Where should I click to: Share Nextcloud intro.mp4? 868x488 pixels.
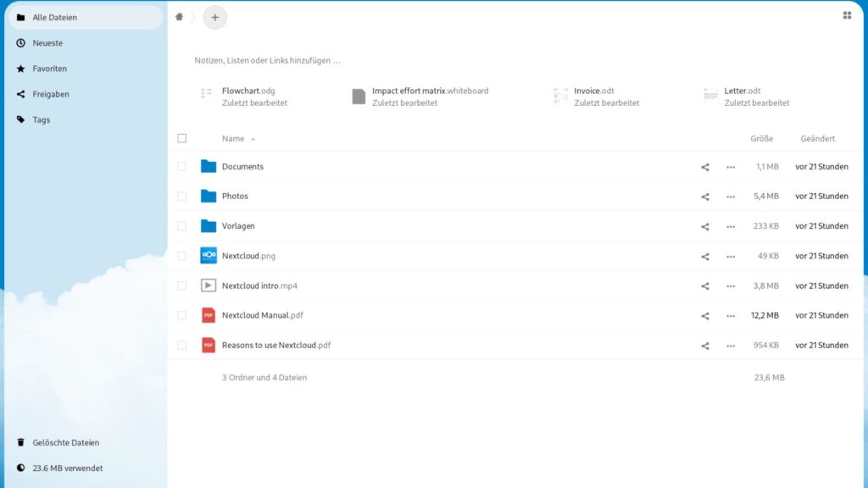pyautogui.click(x=704, y=286)
